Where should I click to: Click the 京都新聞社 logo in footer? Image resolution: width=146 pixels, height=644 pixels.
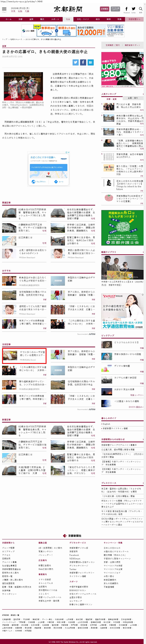(72, 536)
